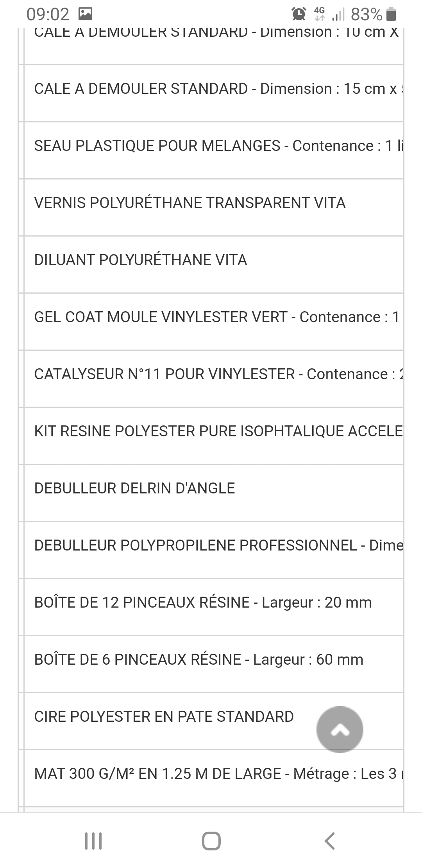
Task: Tap the battery icon in status bar
Action: click(x=391, y=14)
